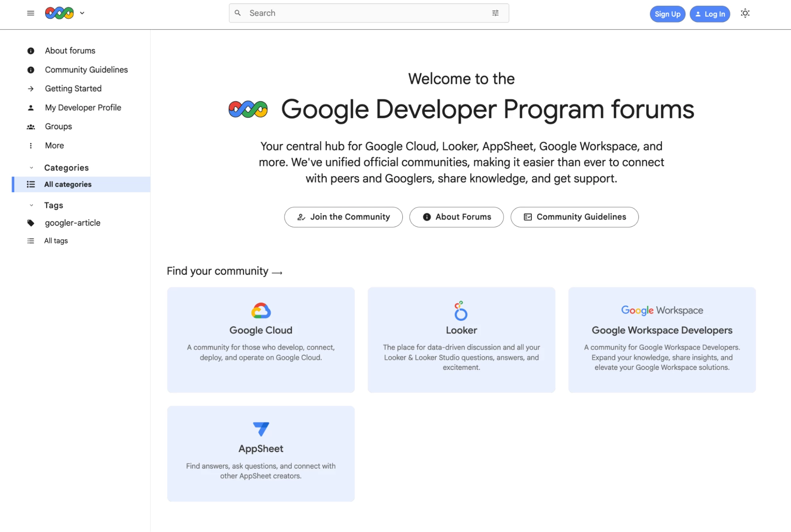Switch to the All tags view
The width and height of the screenshot is (791, 532).
tap(55, 240)
